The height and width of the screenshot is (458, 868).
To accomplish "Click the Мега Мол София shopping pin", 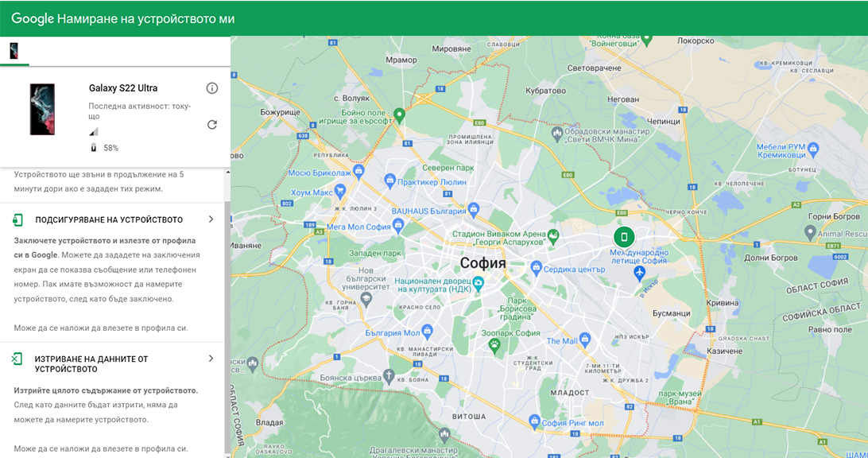I will pos(398,225).
